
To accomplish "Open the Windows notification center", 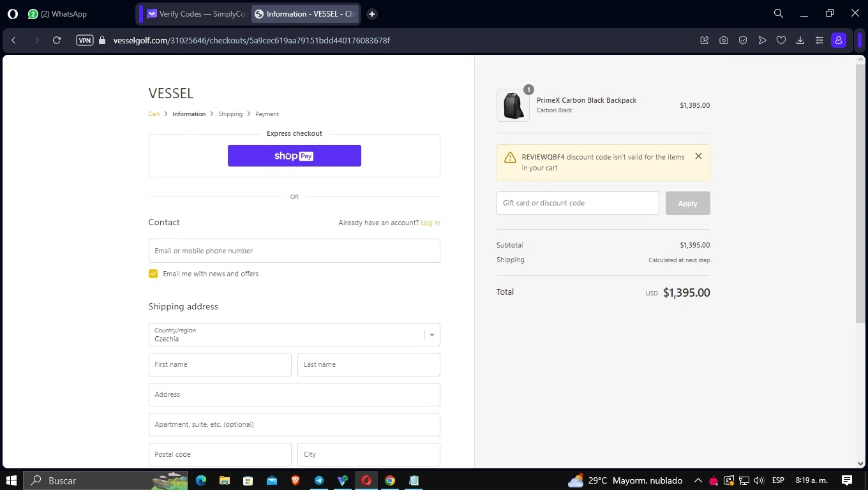I will (847, 480).
